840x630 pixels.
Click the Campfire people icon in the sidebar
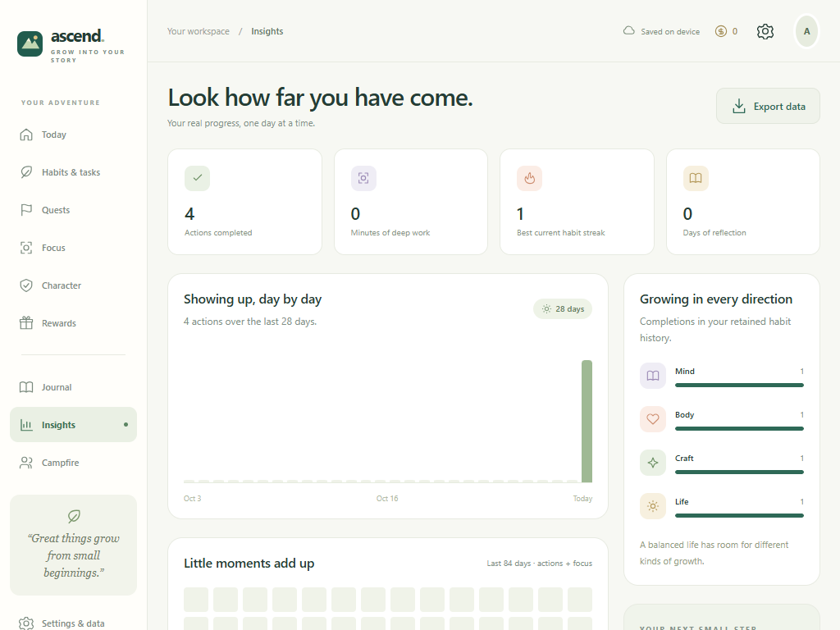[26, 463]
